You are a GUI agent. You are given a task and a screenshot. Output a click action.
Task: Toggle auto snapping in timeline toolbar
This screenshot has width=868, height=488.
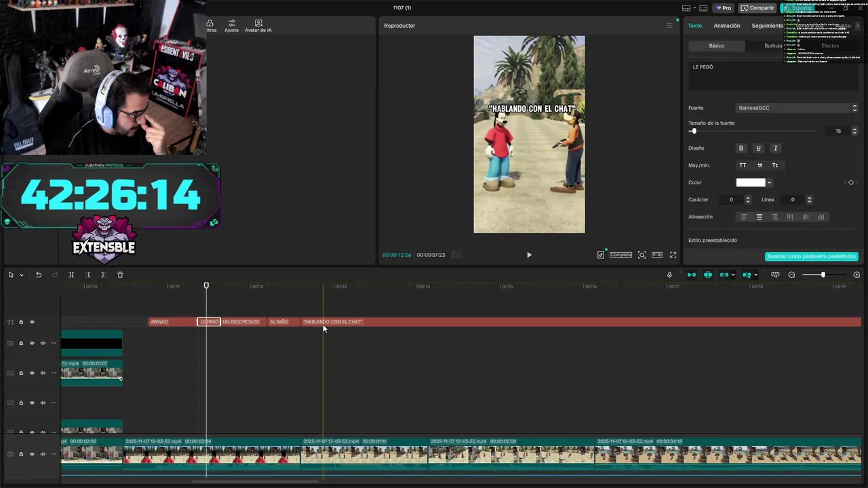tap(708, 274)
